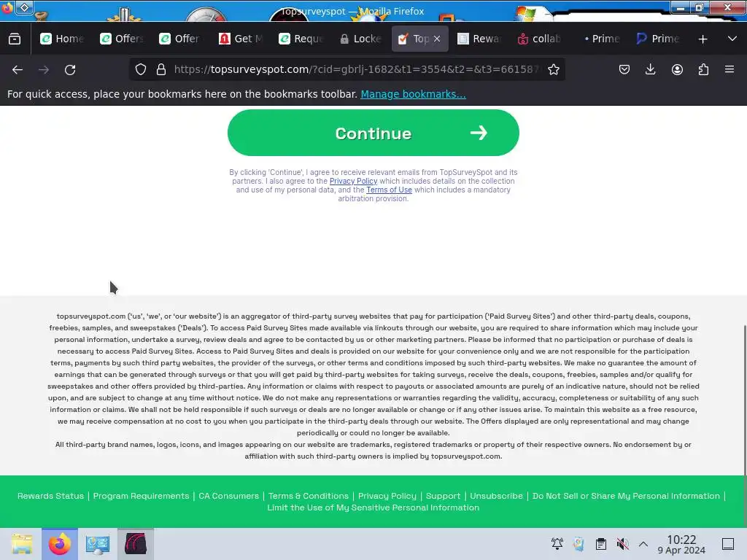The image size is (747, 560).
Task: Switch to the Rewa tab
Action: click(479, 39)
